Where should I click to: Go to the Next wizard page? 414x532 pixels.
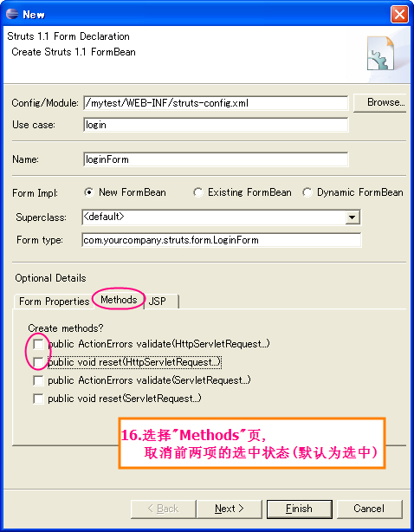point(230,509)
